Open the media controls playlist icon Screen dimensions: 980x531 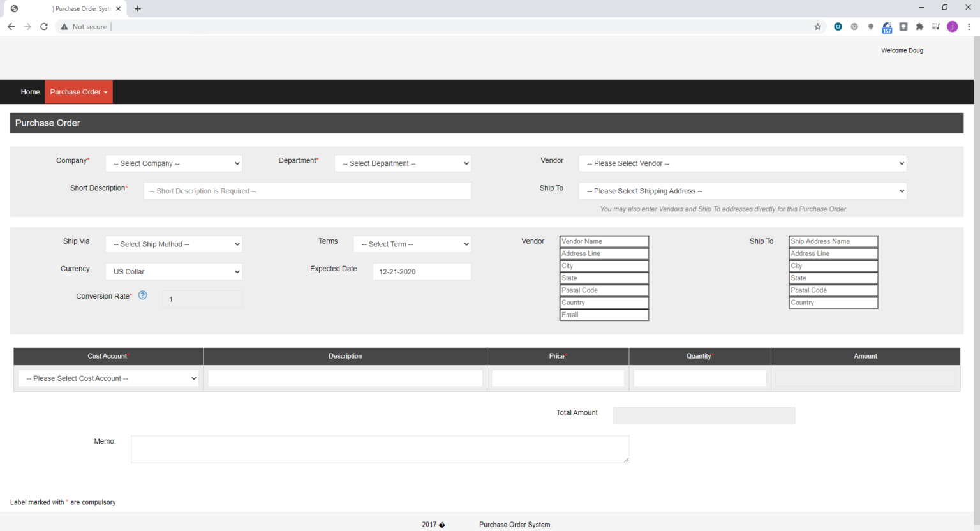tap(935, 27)
